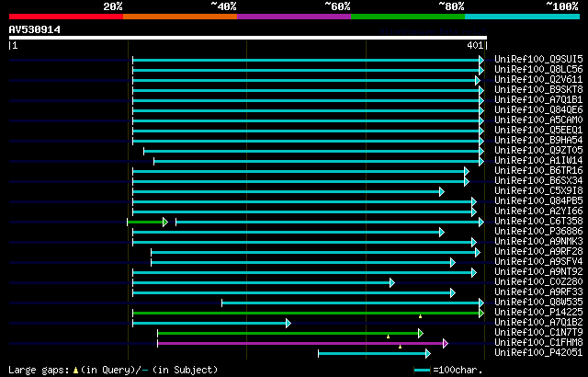Screen dimensions: 588x377
Task: Click the cyan alignment bar of Q9SUI5
Action: click(309, 60)
